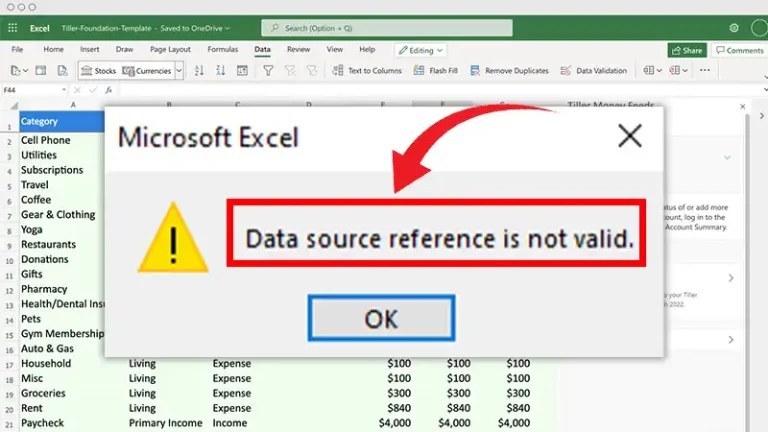
Task: Close the Tiller Money Feeds pane
Action: point(743,106)
